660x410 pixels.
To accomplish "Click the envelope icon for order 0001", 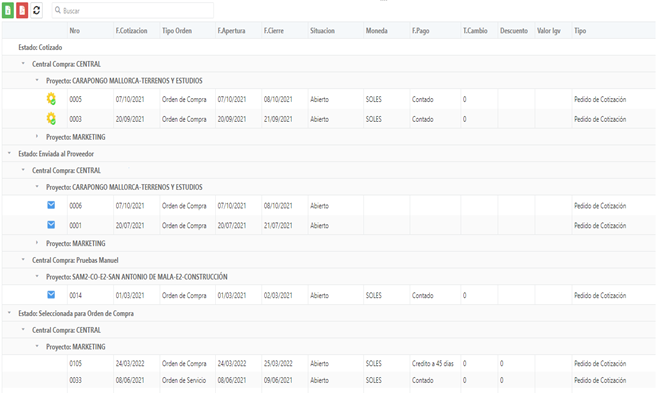I will [51, 225].
